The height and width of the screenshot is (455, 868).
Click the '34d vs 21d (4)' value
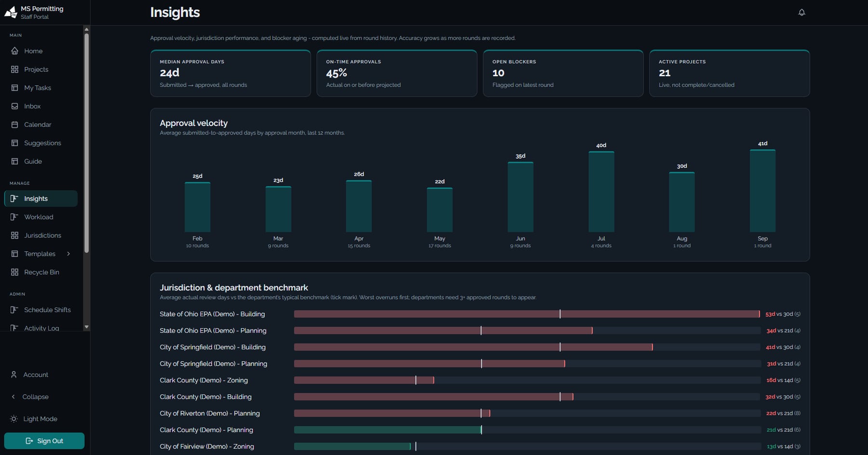tap(784, 331)
